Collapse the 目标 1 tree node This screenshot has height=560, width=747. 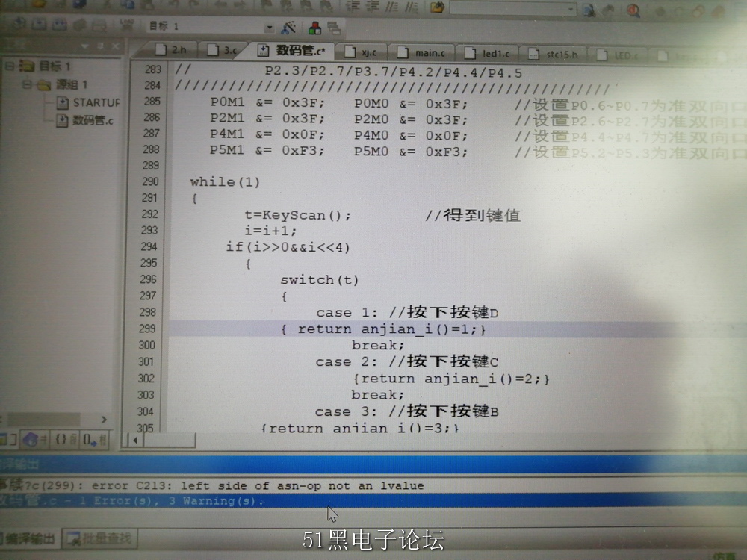pos(8,66)
